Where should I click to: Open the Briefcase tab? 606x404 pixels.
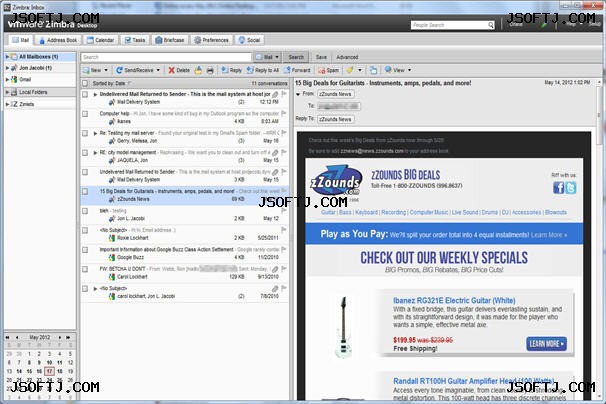point(170,40)
